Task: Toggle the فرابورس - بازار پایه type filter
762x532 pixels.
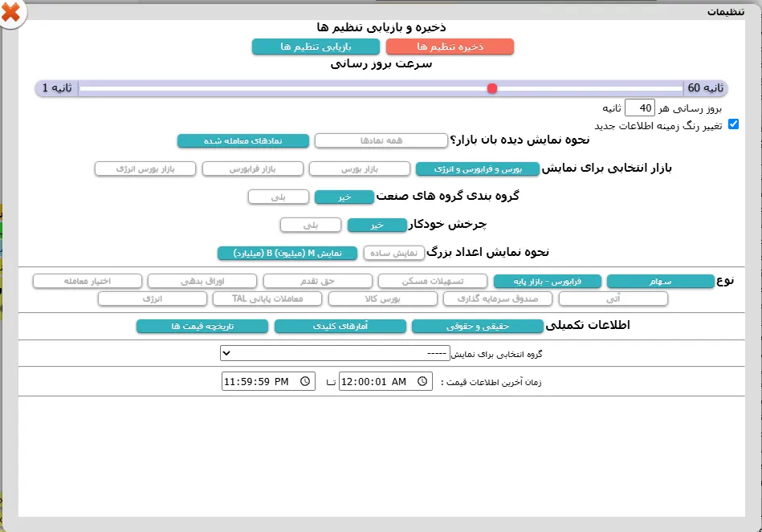Action: pos(548,282)
